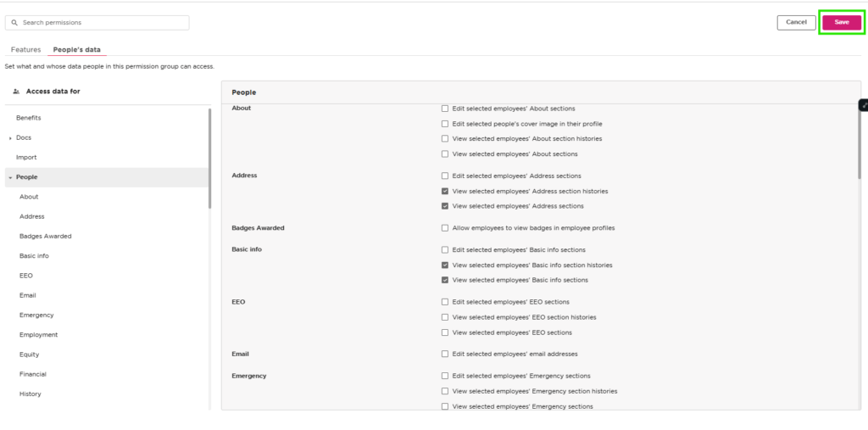Check Edit selected employees' email addresses
This screenshot has width=868, height=430.
click(445, 354)
